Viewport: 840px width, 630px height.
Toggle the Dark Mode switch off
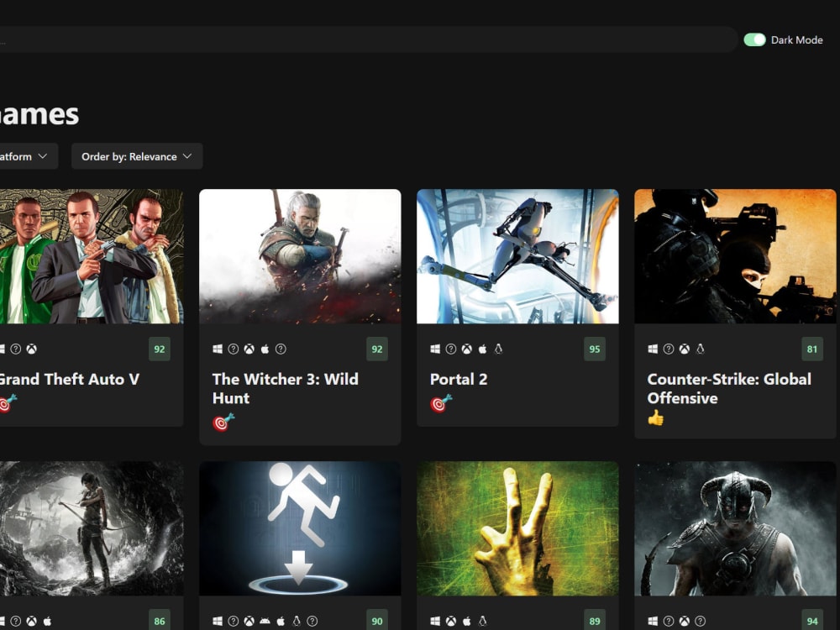[x=754, y=39]
